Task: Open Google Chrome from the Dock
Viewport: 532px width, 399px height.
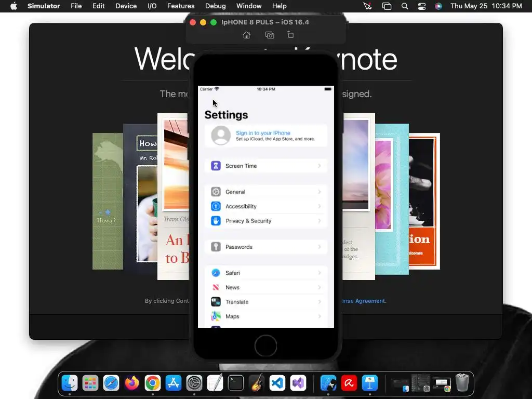Action: pos(153,383)
